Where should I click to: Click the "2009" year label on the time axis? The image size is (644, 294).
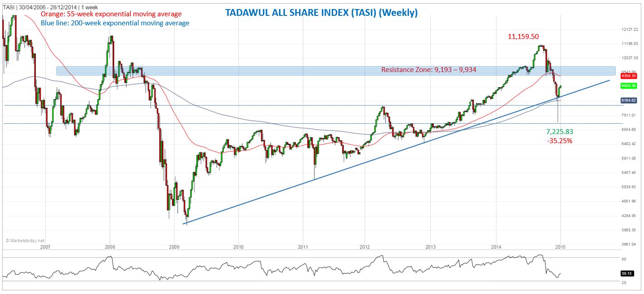click(x=174, y=247)
